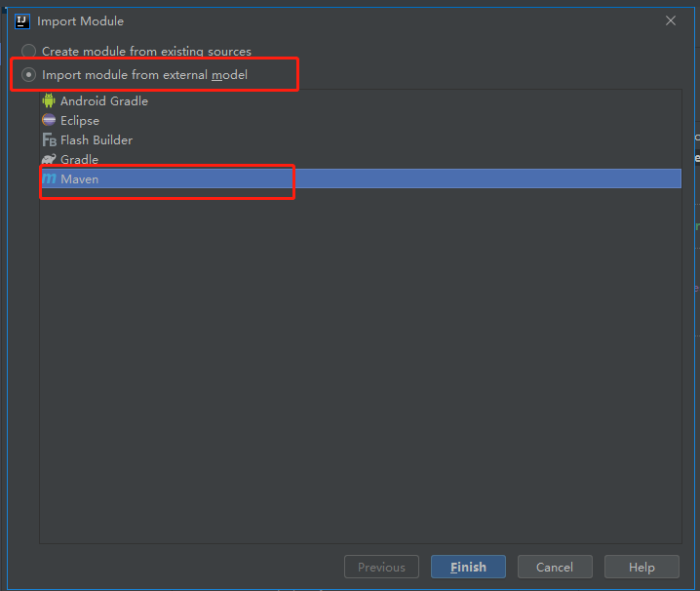This screenshot has width=700, height=591.
Task: Click the Flash Builder FB icon
Action: (x=49, y=139)
